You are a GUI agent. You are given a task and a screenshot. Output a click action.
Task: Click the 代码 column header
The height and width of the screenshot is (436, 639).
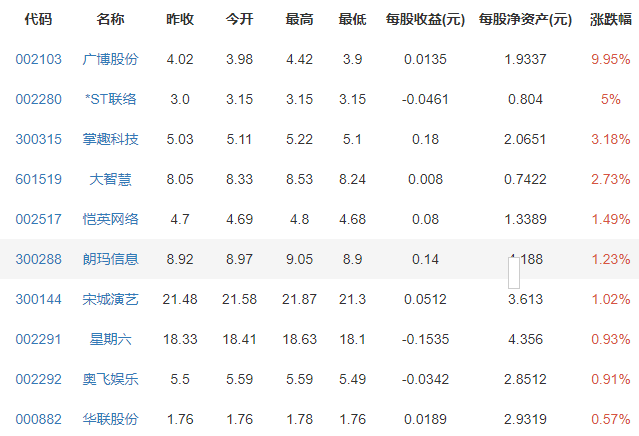tap(38, 19)
